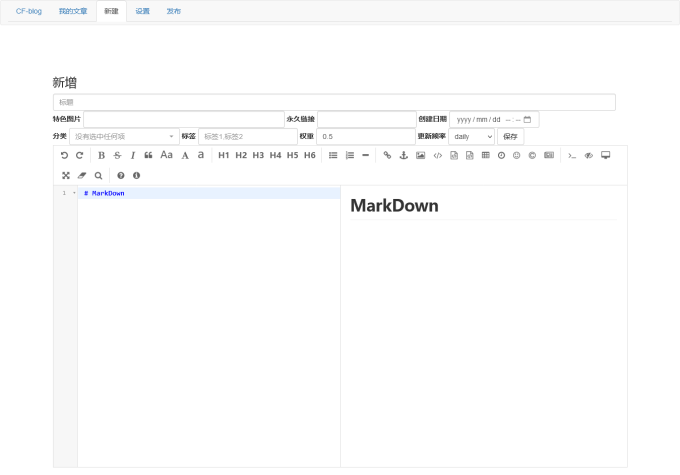The width and height of the screenshot is (680, 475).
Task: Insert an anchor with the anchor icon
Action: pos(404,155)
